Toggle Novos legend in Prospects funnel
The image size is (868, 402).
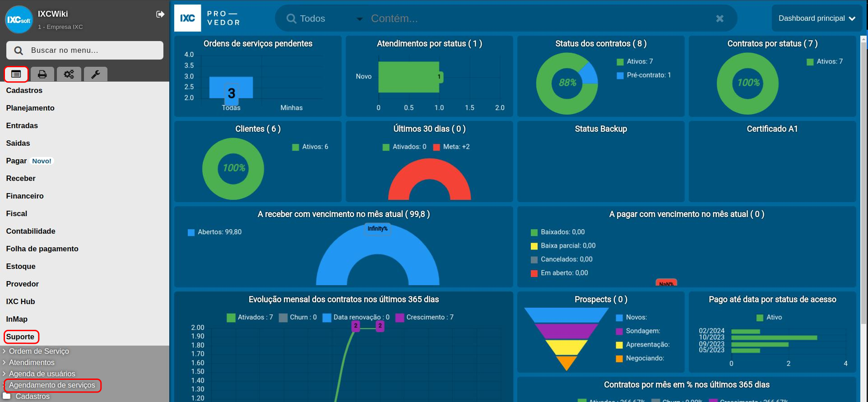[631, 317]
